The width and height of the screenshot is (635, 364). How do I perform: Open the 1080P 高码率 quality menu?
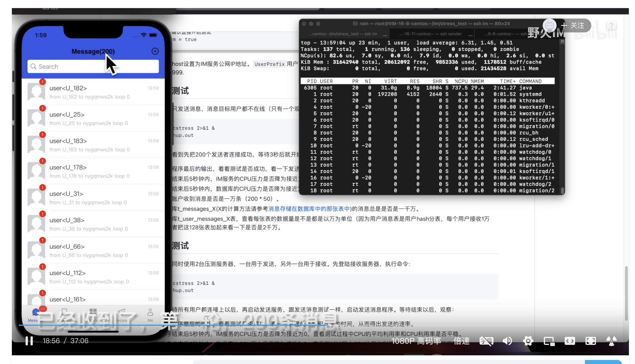pyautogui.click(x=416, y=341)
